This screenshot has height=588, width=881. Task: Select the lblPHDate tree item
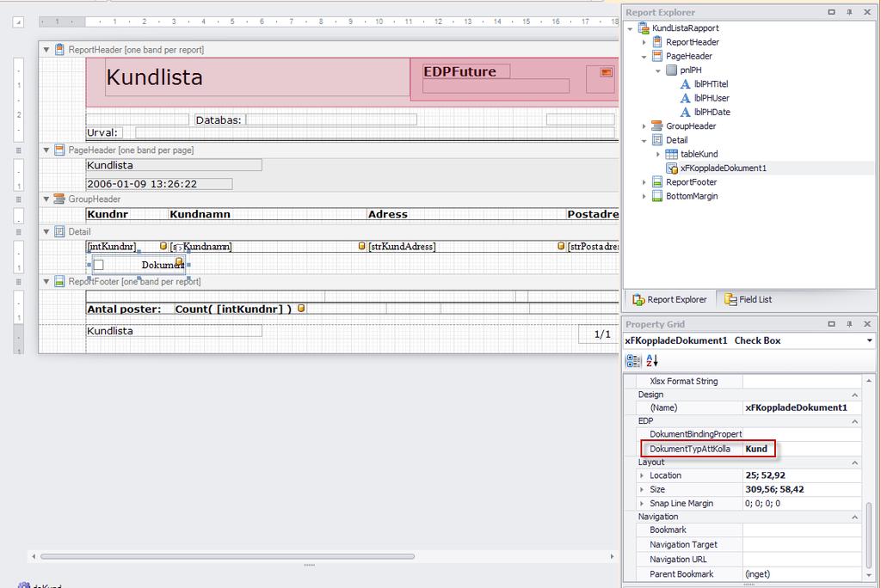click(x=712, y=113)
